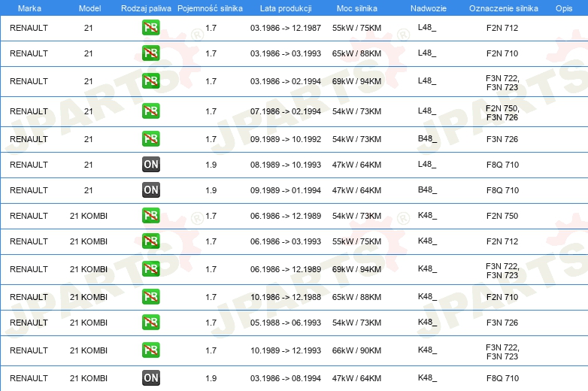Click petrol icon in row dated 06.1986 -> 03.1993
588x391 pixels.
pyautogui.click(x=150, y=241)
